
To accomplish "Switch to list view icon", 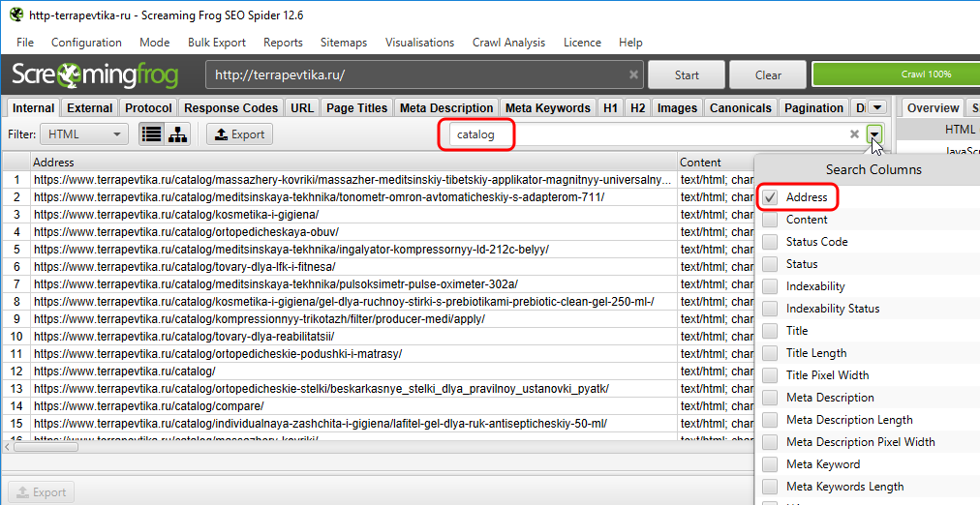I will coord(151,134).
